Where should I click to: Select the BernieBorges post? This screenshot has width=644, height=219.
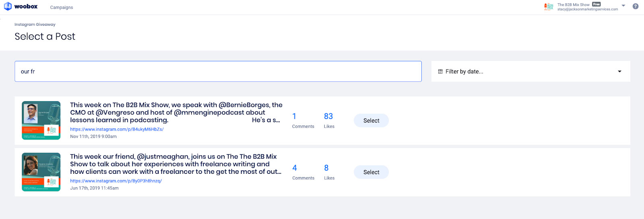click(x=371, y=121)
